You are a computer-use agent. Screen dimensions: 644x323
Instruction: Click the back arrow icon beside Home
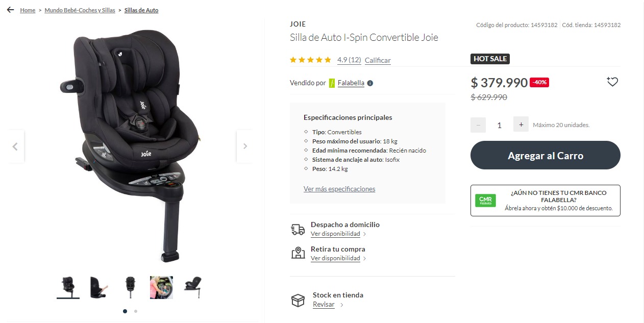10,10
